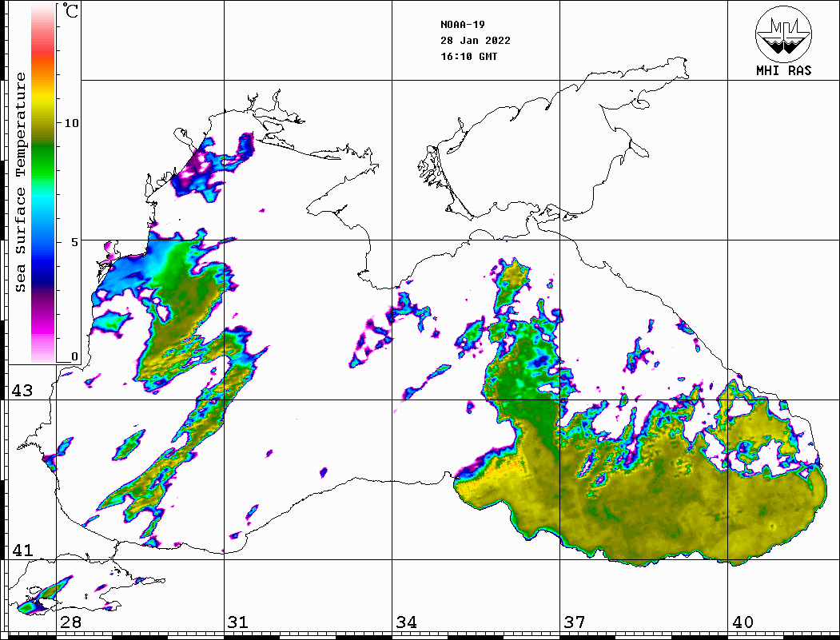Image resolution: width=840 pixels, height=640 pixels.
Task: Click the 'MHI RAS' label under logo
Action: (784, 70)
